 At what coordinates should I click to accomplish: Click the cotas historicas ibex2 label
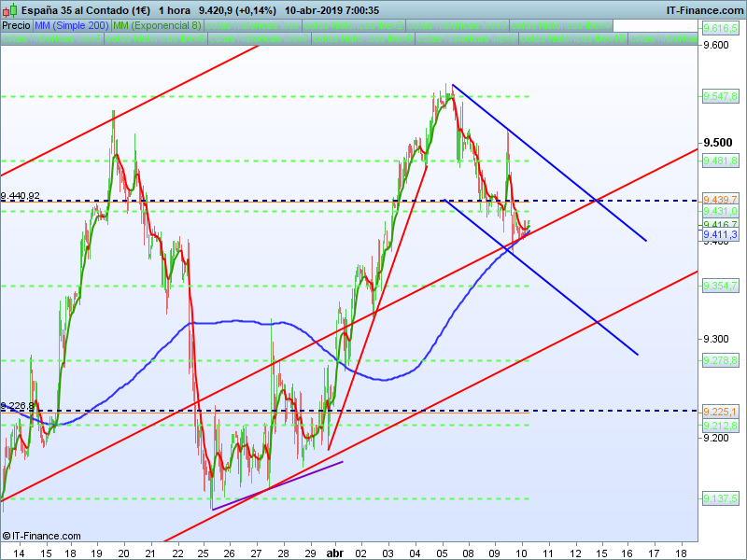(x=354, y=26)
